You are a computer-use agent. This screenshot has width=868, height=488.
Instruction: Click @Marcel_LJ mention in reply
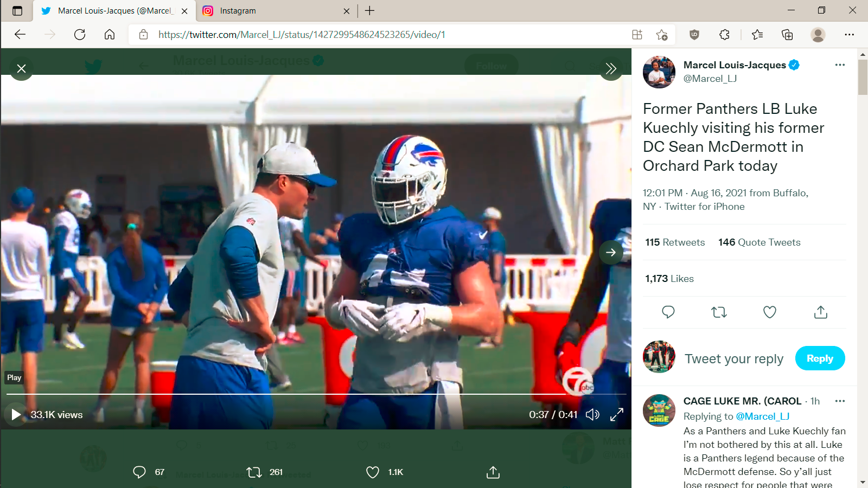click(762, 416)
